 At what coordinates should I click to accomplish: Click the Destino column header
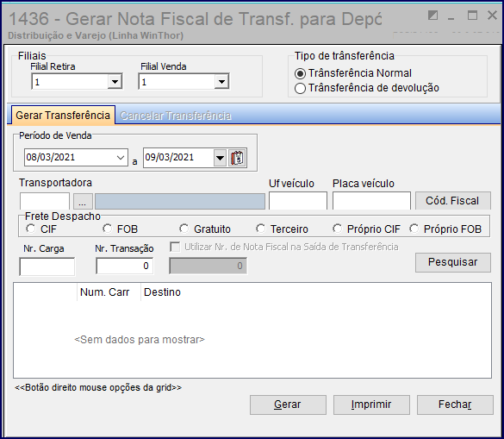[162, 292]
